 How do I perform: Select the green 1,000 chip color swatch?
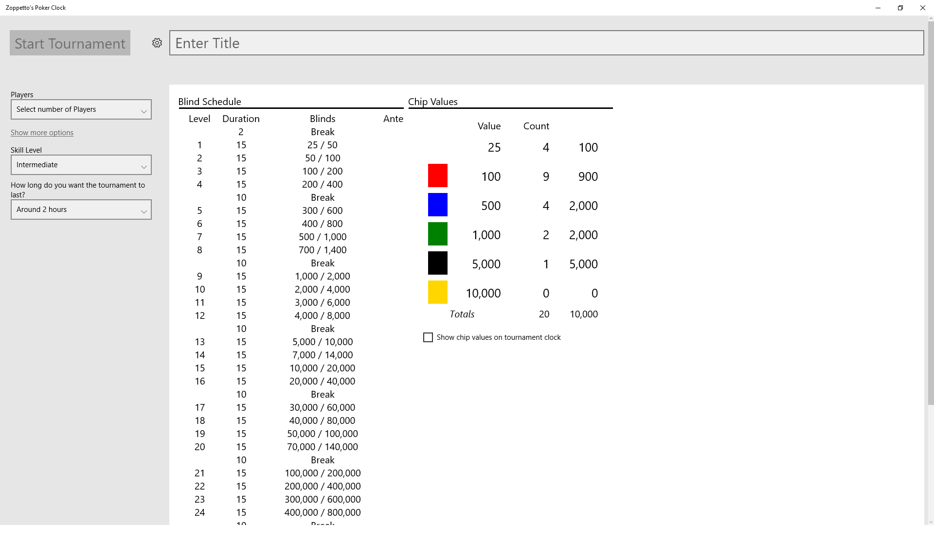[x=438, y=234]
